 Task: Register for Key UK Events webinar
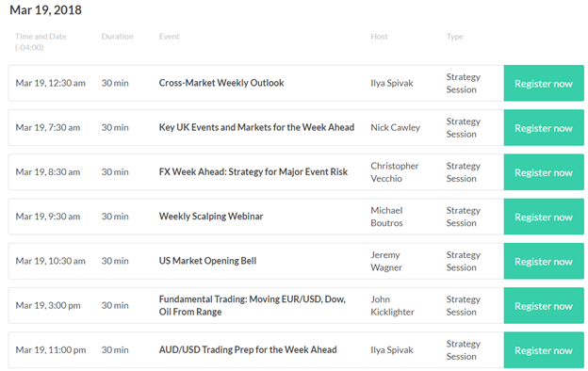coord(544,128)
